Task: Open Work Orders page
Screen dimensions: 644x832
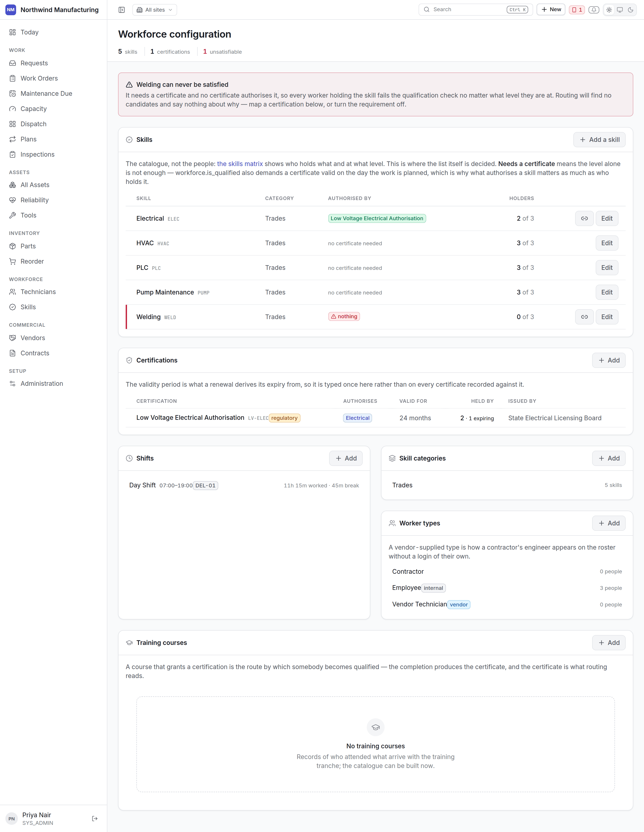Action: pyautogui.click(x=53, y=79)
